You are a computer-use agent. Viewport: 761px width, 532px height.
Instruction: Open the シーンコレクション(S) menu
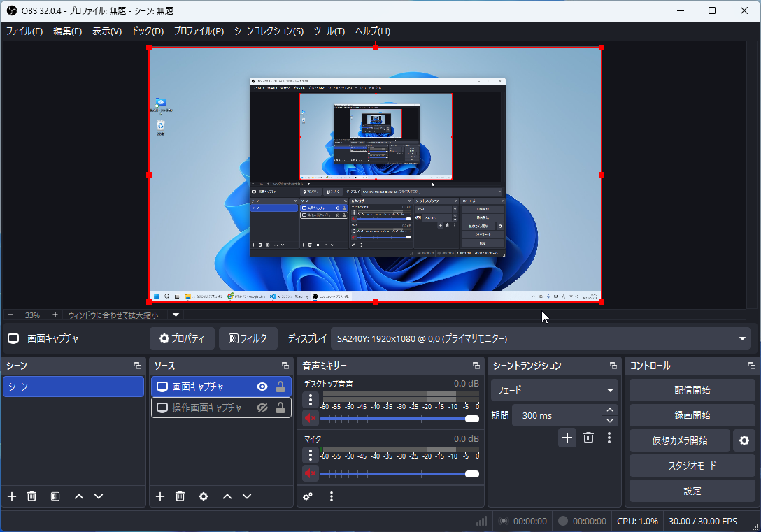269,31
